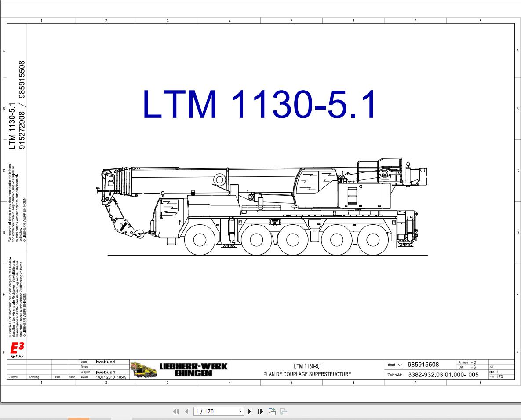
Task: Click the date 14.07.2010 10:49
Action: pyautogui.click(x=111, y=377)
